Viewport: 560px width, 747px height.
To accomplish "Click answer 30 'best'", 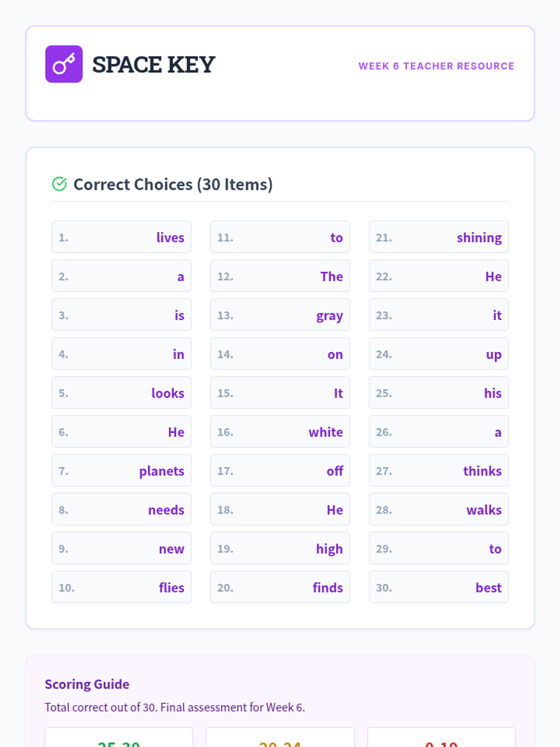I will pyautogui.click(x=439, y=587).
